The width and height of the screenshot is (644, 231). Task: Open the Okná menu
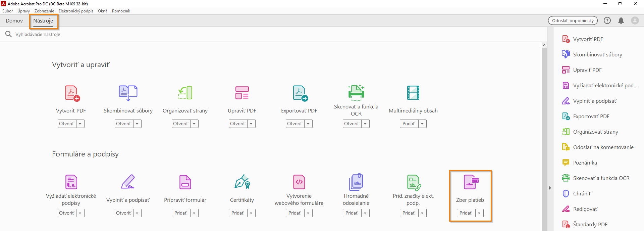[103, 11]
